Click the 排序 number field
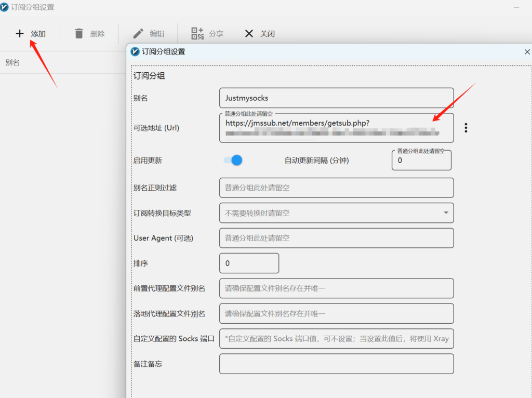 click(249, 263)
